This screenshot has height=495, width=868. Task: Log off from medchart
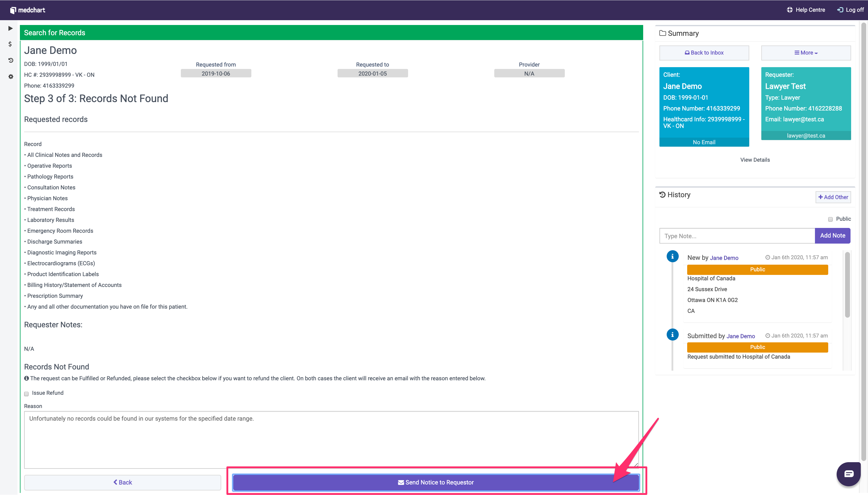(x=850, y=10)
